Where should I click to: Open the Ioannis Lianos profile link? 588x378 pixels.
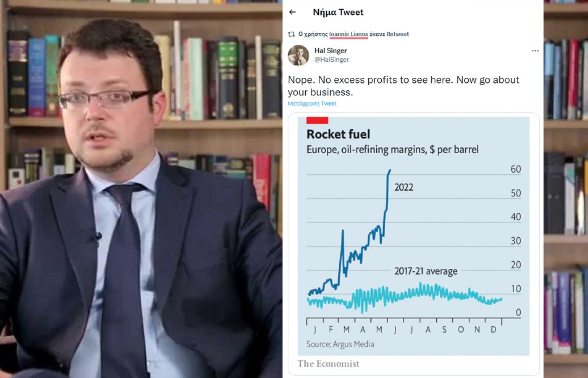click(x=349, y=34)
